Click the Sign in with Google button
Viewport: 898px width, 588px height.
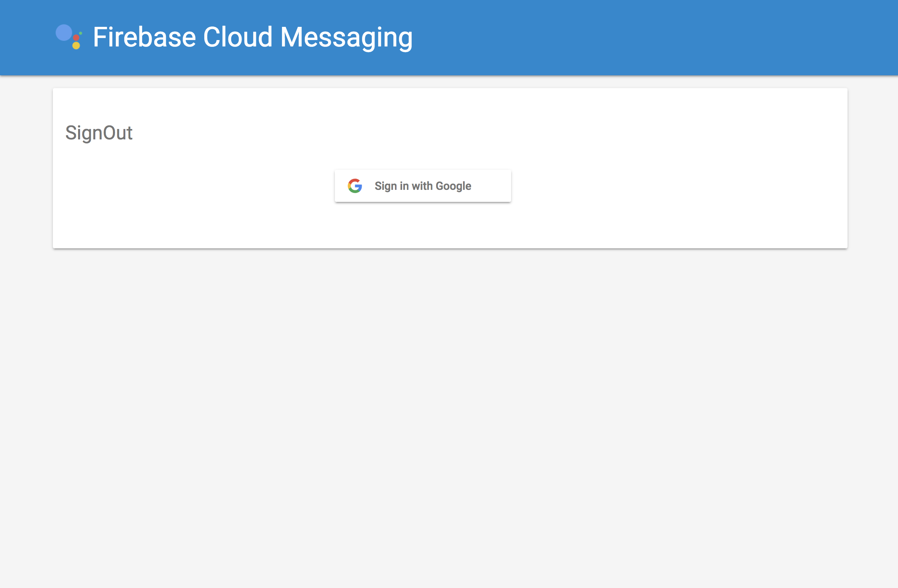click(x=423, y=186)
